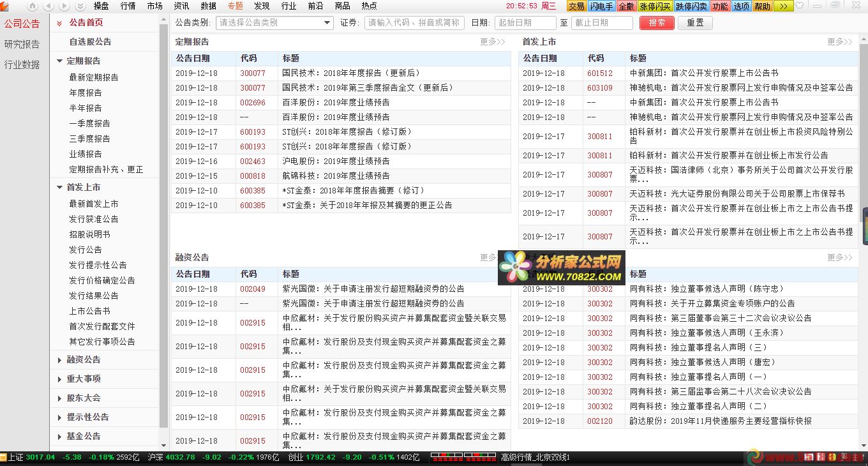The image size is (868, 466).
Task: Click 同有科技:关于开立募集资金专项账户的公告
Action: click(712, 304)
